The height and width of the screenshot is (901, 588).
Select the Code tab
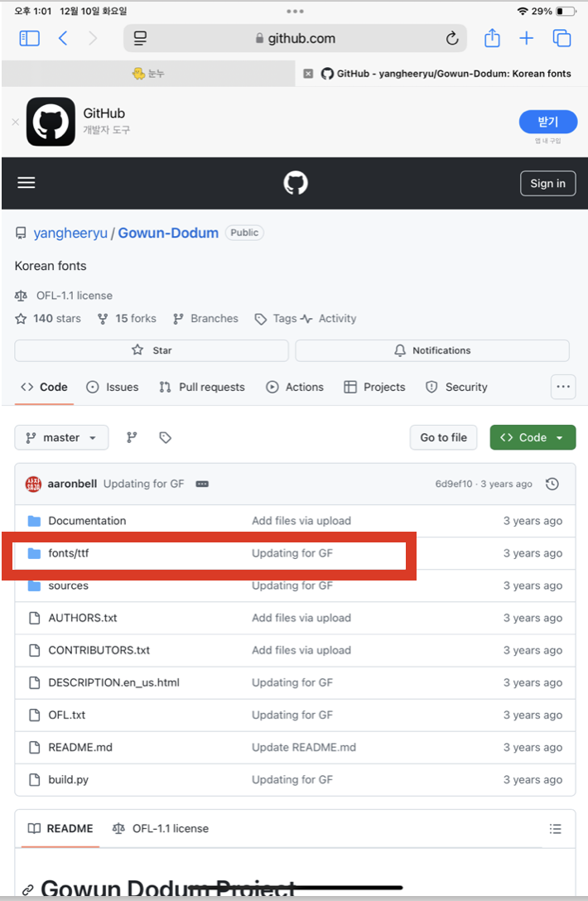[x=44, y=388]
